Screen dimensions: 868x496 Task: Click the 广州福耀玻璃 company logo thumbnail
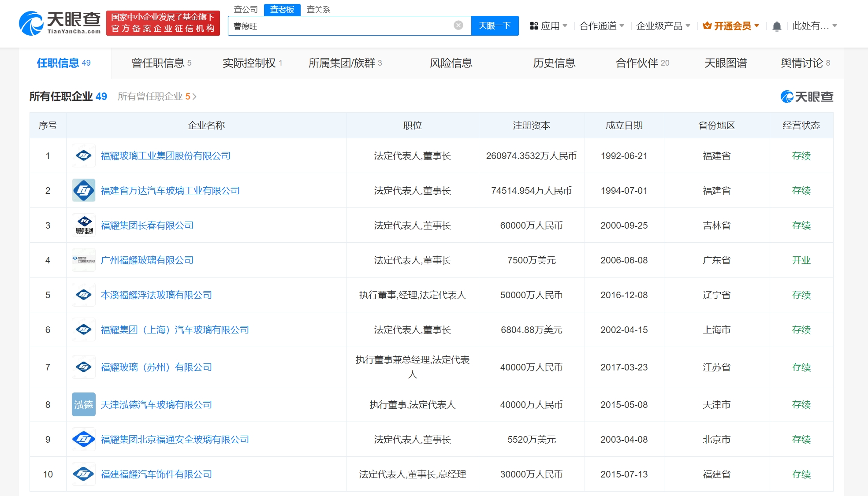(84, 260)
